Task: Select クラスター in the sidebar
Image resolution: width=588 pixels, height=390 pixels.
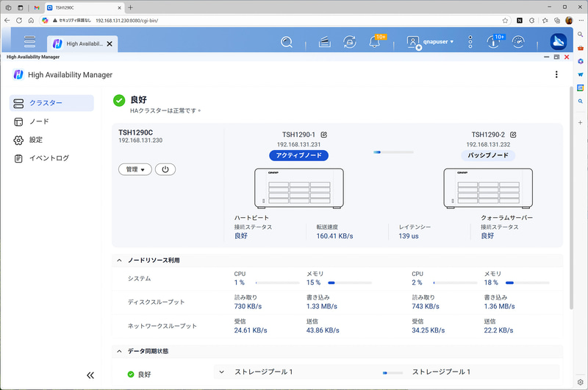Action: tap(51, 103)
